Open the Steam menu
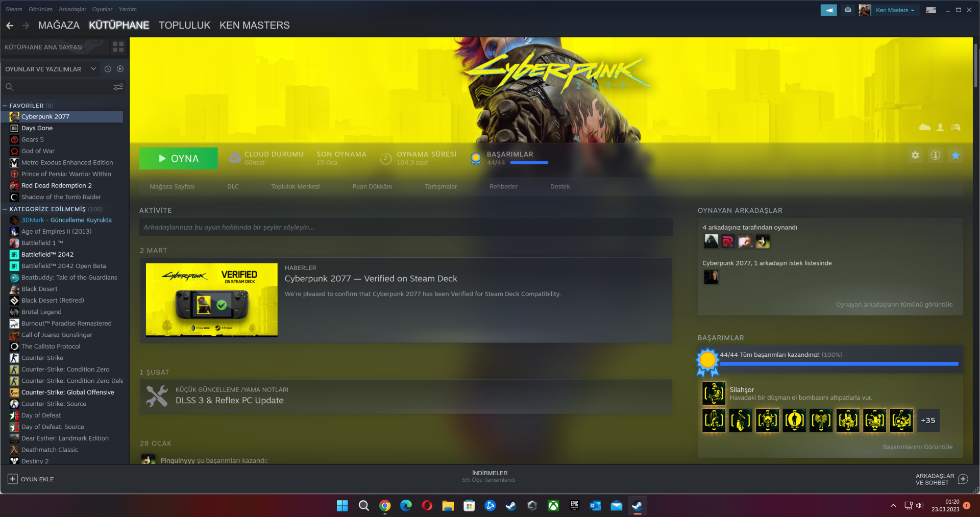Screen dimensions: 980x517 click(x=14, y=9)
